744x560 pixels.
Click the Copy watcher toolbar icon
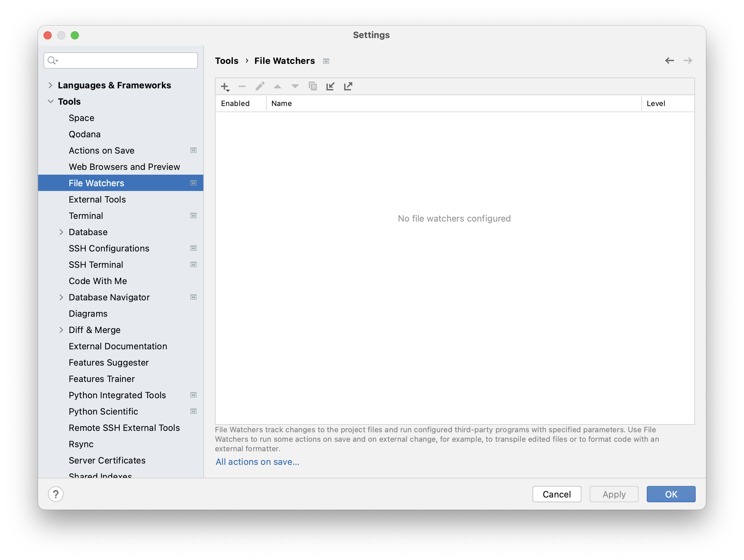312,86
